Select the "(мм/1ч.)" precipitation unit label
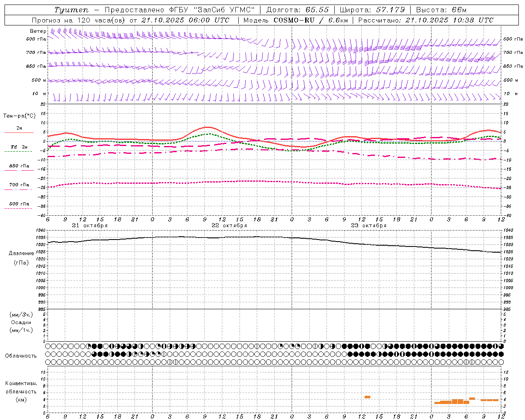Viewport: 525px width, 420px height. point(21,330)
